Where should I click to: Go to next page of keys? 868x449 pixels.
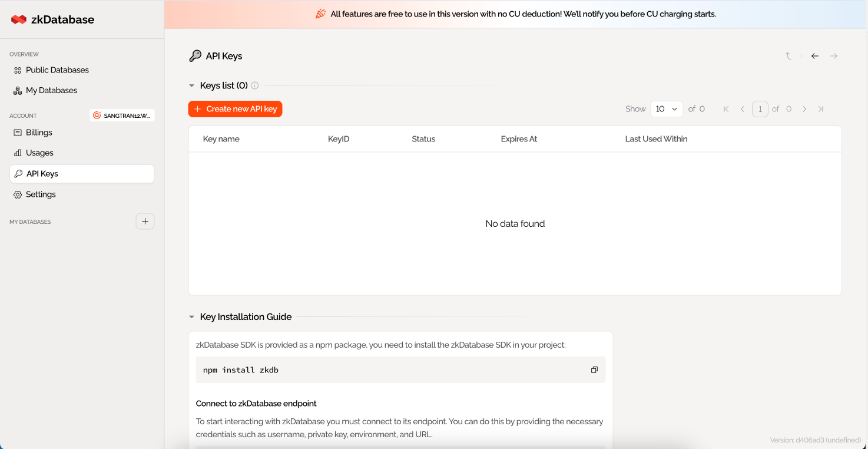tap(804, 109)
